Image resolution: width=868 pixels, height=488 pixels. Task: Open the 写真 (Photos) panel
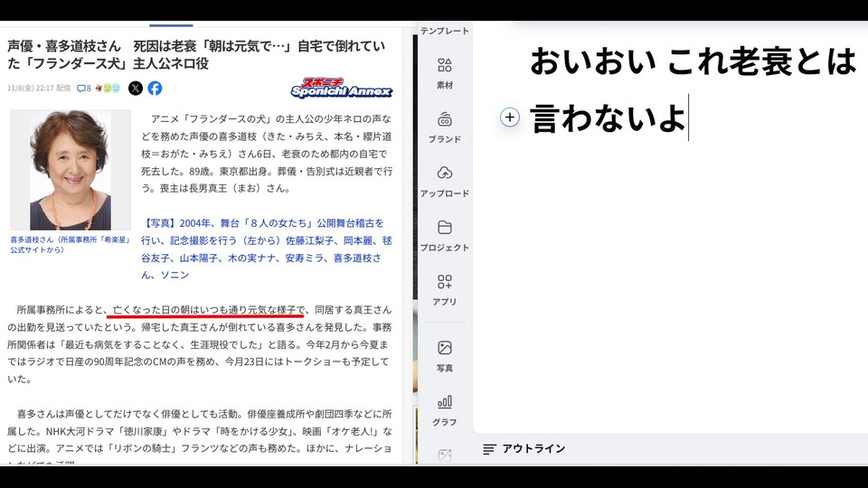[x=445, y=356]
